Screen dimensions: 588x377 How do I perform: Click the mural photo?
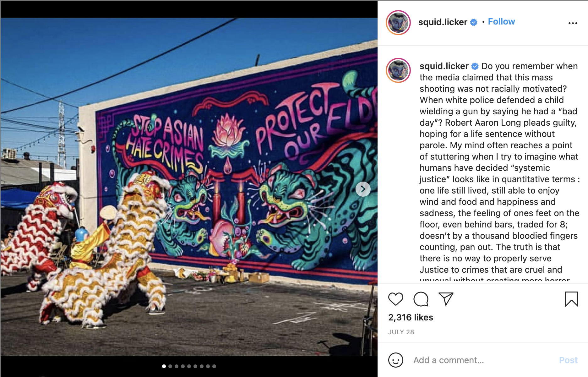click(x=189, y=187)
